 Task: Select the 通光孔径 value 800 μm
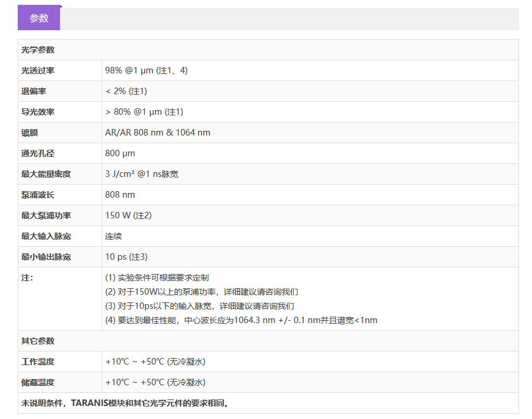(120, 153)
